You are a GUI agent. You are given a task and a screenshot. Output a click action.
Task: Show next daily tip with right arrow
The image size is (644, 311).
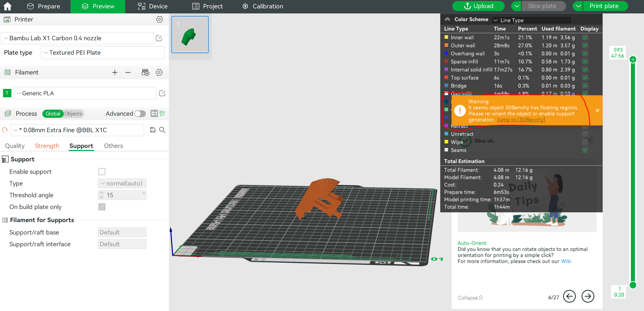click(588, 296)
